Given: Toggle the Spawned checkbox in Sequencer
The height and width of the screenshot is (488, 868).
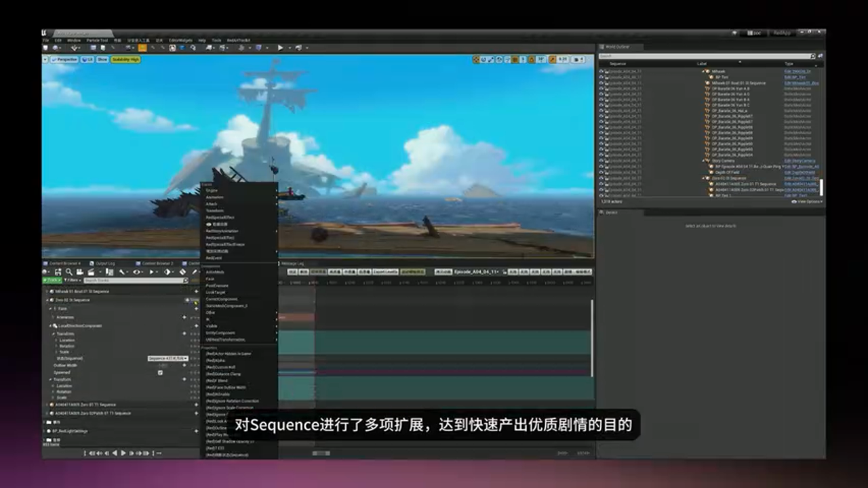Looking at the screenshot, I should pyautogui.click(x=161, y=373).
